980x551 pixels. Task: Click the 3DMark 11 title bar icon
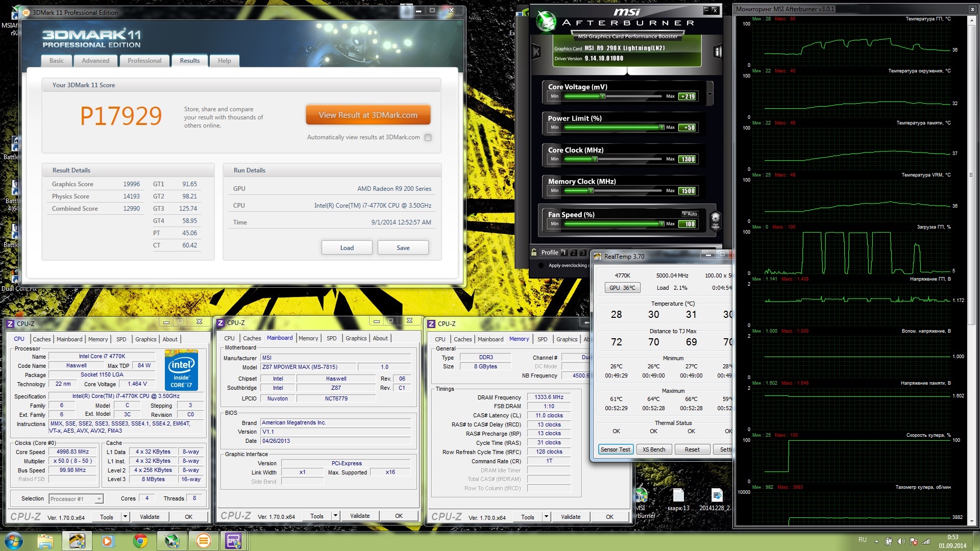point(27,13)
